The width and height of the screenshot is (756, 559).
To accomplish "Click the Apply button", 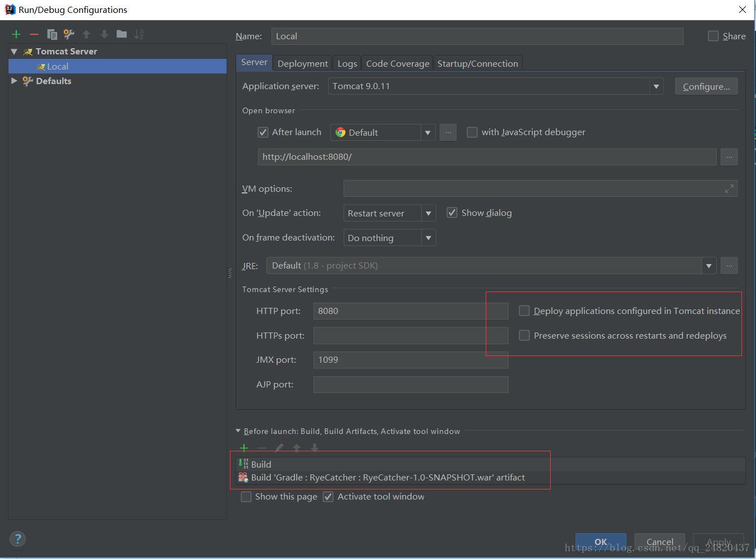I will pyautogui.click(x=718, y=542).
